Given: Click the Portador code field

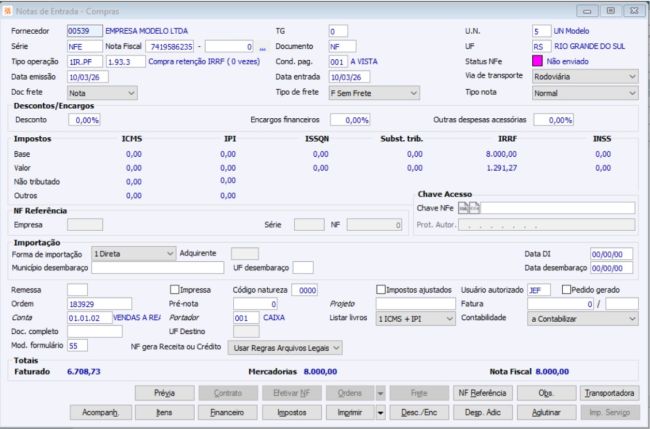Looking at the screenshot, I should 246,318.
